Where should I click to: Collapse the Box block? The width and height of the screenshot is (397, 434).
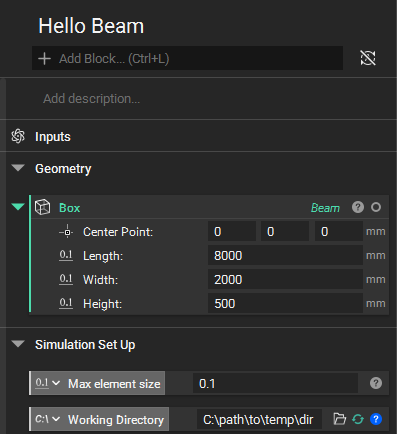(x=18, y=207)
